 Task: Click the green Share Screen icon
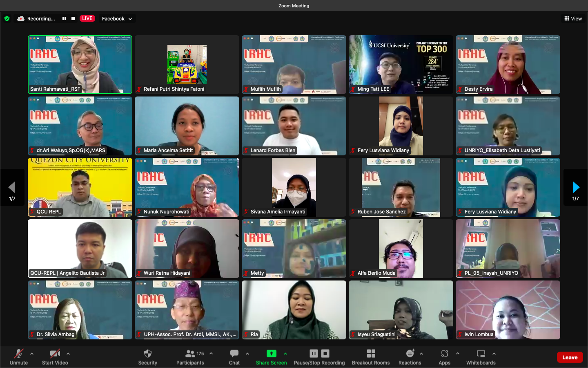271,354
